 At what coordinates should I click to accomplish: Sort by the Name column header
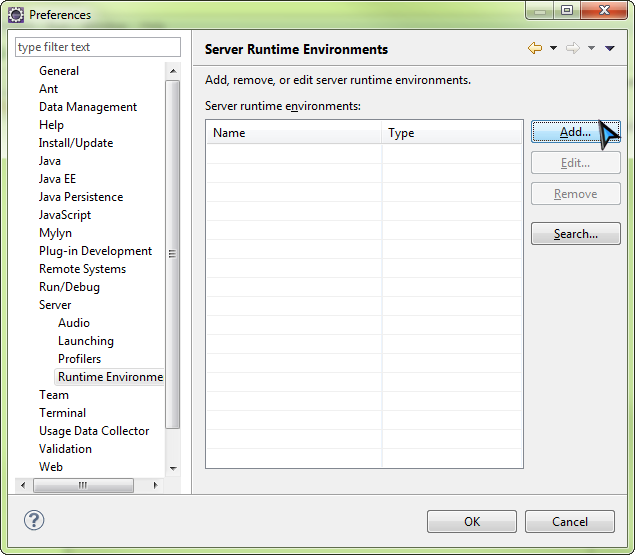[x=294, y=133]
